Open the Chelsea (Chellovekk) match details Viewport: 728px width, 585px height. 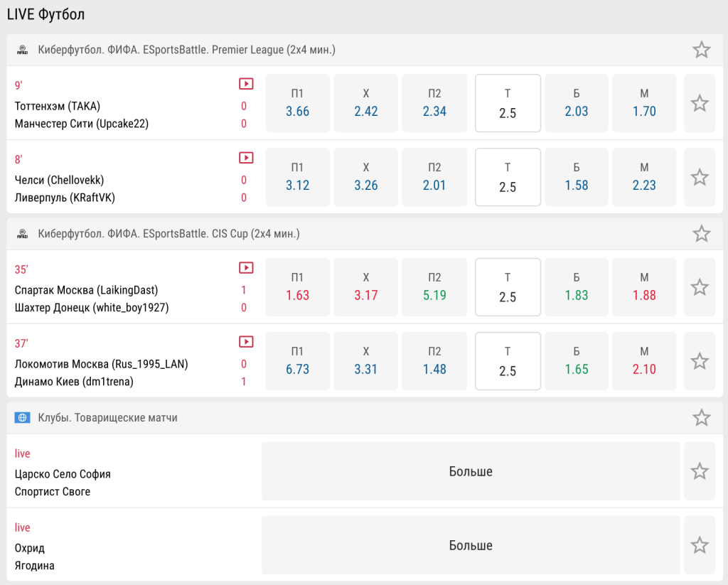60,180
